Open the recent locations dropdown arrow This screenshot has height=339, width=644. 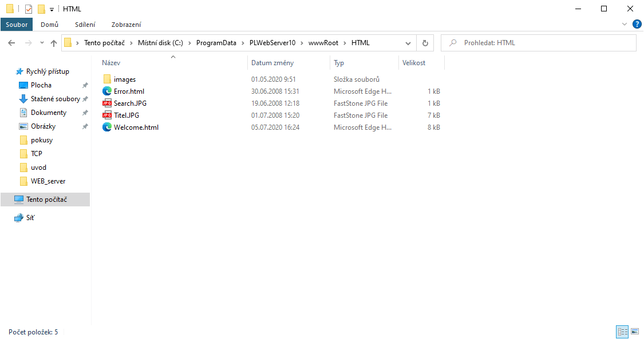point(42,43)
